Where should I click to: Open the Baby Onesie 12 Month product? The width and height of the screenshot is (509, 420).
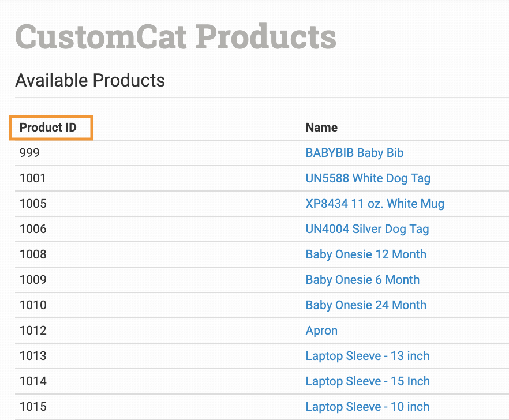pyautogui.click(x=366, y=254)
